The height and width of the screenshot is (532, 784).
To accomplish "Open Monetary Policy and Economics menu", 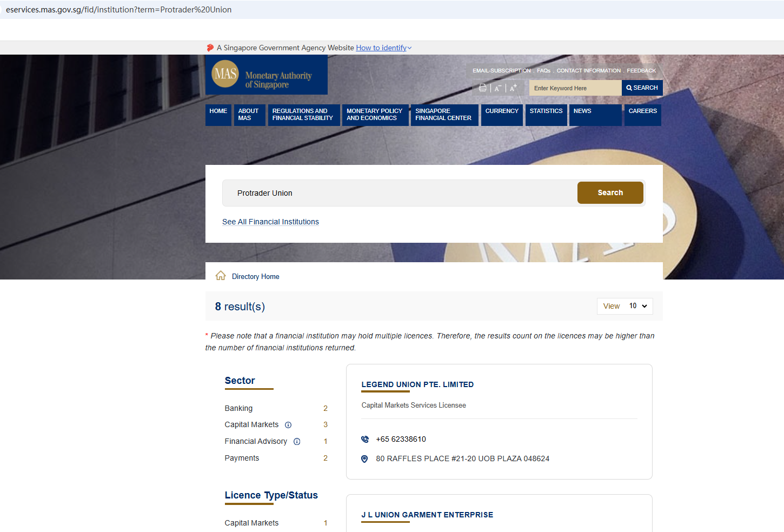I will point(375,115).
